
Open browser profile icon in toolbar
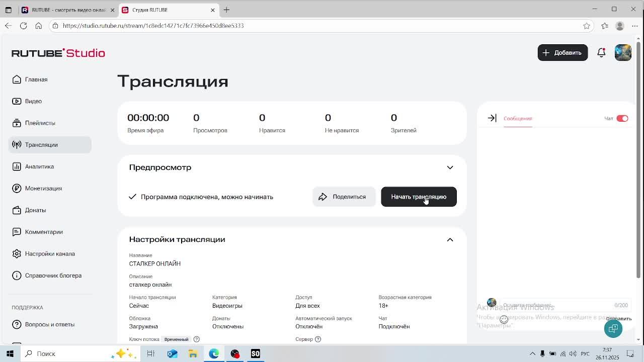click(x=620, y=26)
